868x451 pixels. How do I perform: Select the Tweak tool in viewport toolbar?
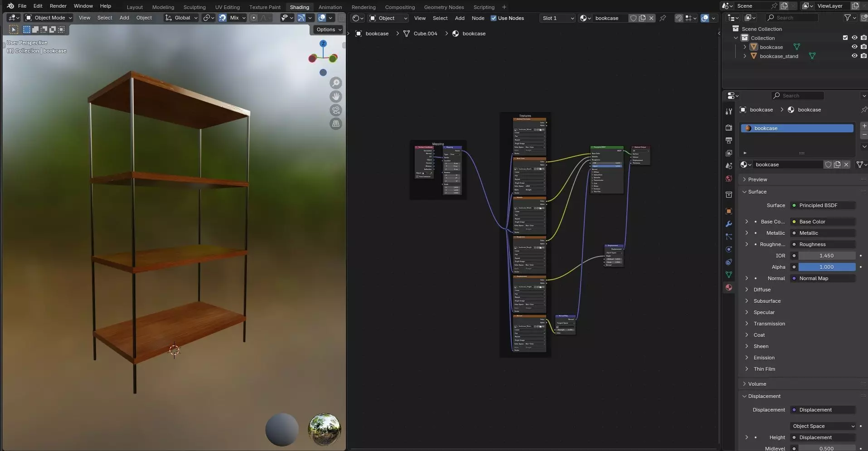coord(14,29)
